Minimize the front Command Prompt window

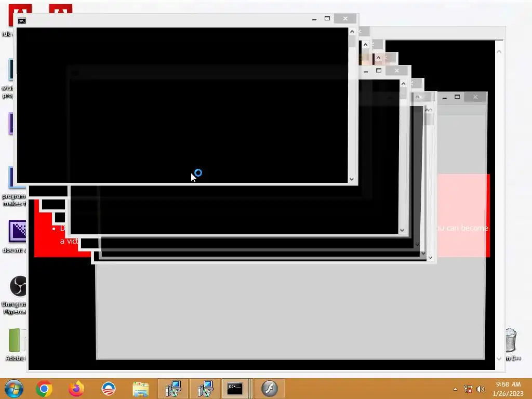coord(314,19)
